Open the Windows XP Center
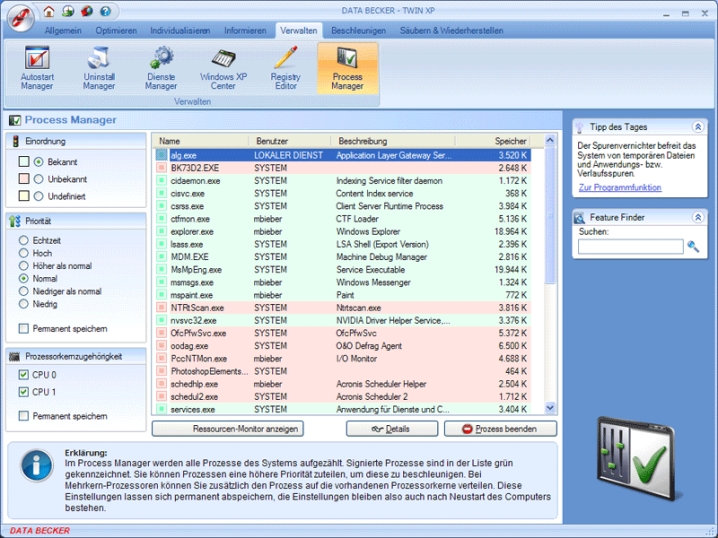The width and height of the screenshot is (718, 538). click(x=223, y=67)
